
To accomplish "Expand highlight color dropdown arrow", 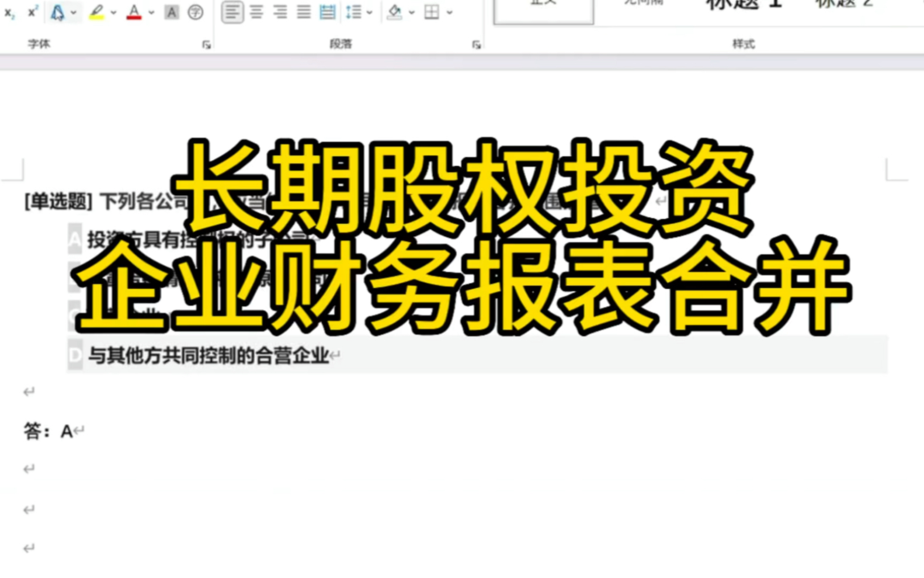I will [113, 12].
